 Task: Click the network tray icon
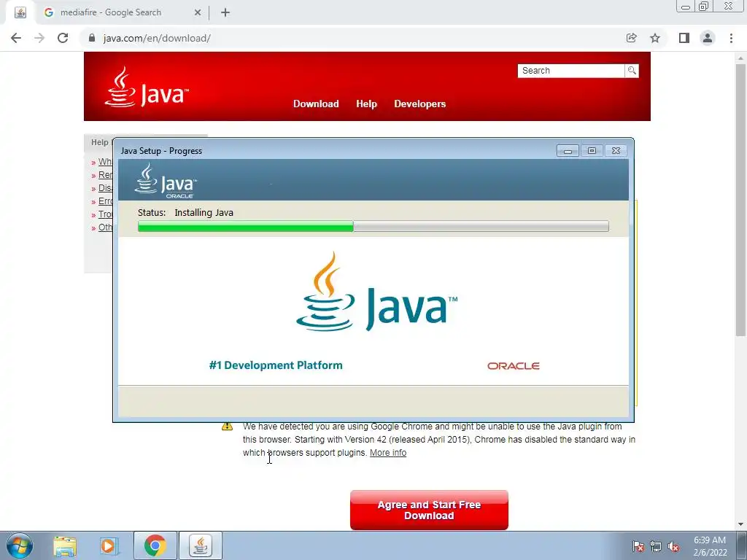point(656,546)
